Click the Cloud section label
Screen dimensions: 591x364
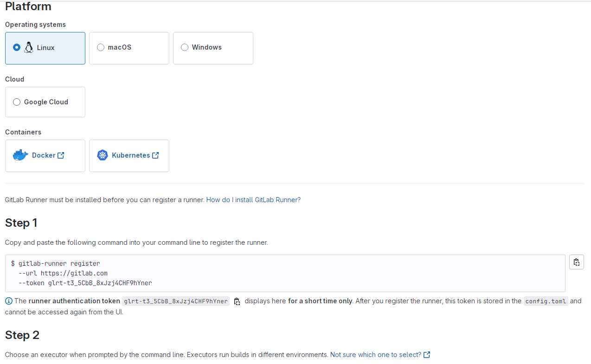(14, 79)
